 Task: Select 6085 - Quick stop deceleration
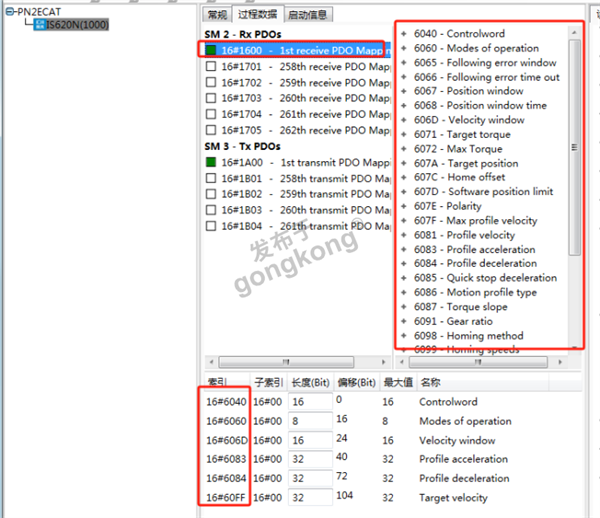pos(485,278)
